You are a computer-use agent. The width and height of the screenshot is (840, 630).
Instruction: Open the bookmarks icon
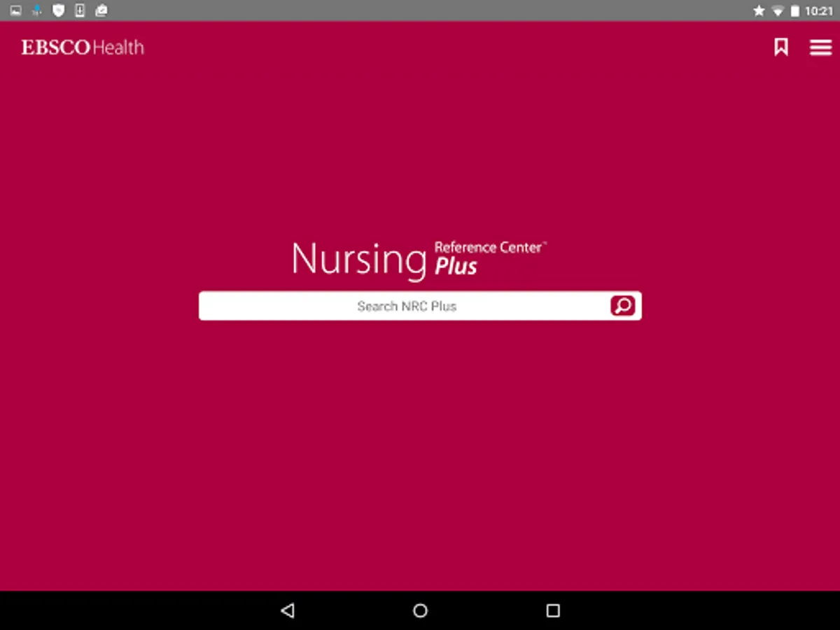click(x=781, y=47)
